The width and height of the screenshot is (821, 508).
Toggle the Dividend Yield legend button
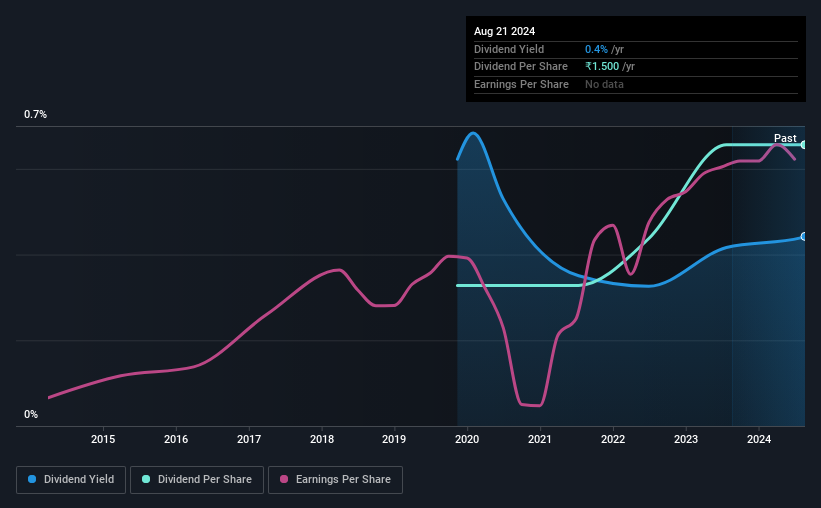point(70,480)
